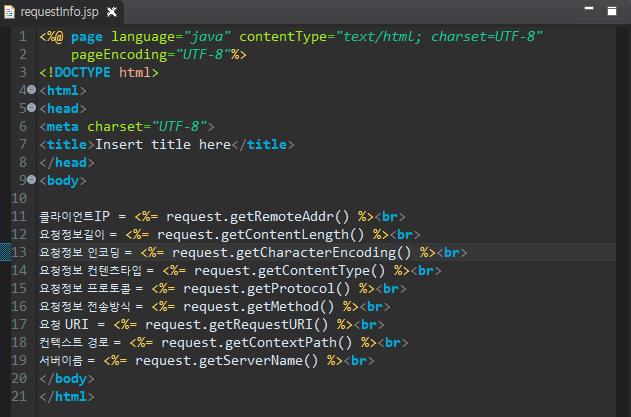The width and height of the screenshot is (631, 417).
Task: Click 'request.getMethod()' on line 16
Action: 258,307
